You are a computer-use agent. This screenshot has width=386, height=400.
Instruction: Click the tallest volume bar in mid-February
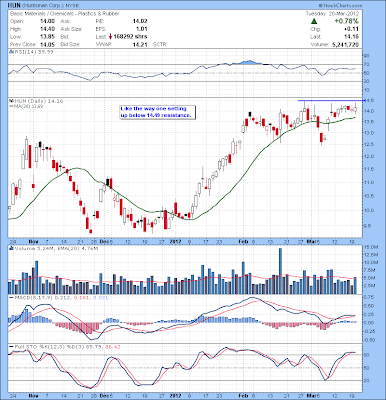280,271
